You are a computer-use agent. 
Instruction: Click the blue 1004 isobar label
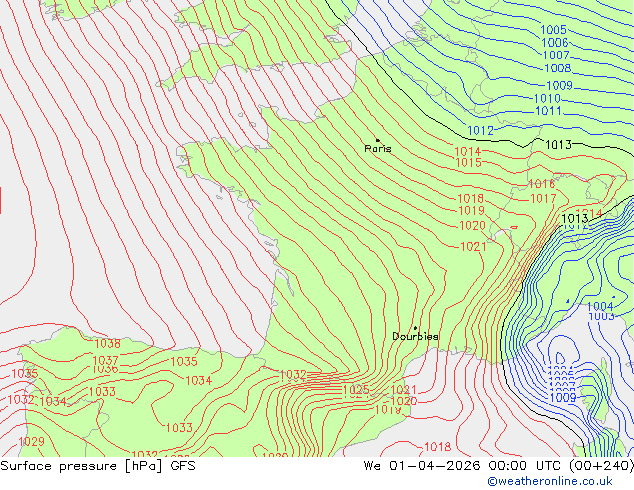point(600,306)
